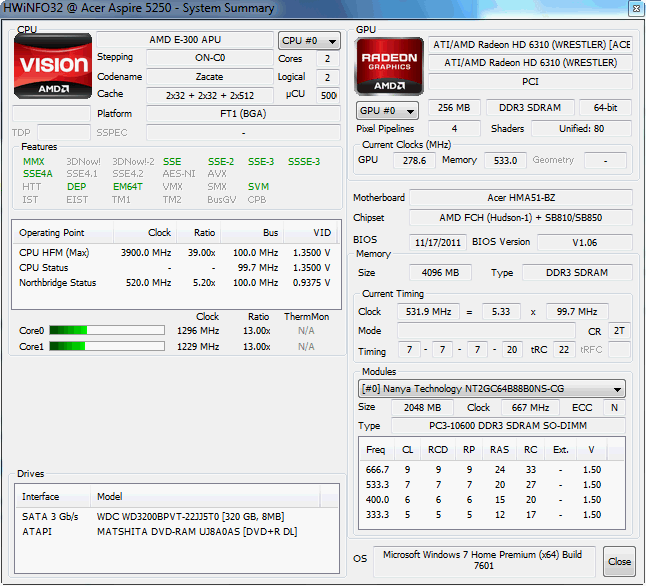
Task: Open the CPU #0 selector dropdown
Action: pos(309,41)
